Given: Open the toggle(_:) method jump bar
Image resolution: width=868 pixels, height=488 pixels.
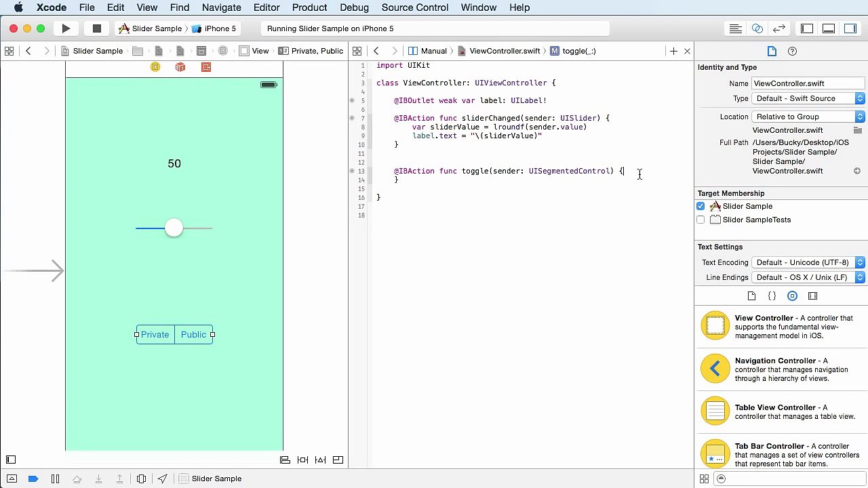Looking at the screenshot, I should click(x=573, y=51).
